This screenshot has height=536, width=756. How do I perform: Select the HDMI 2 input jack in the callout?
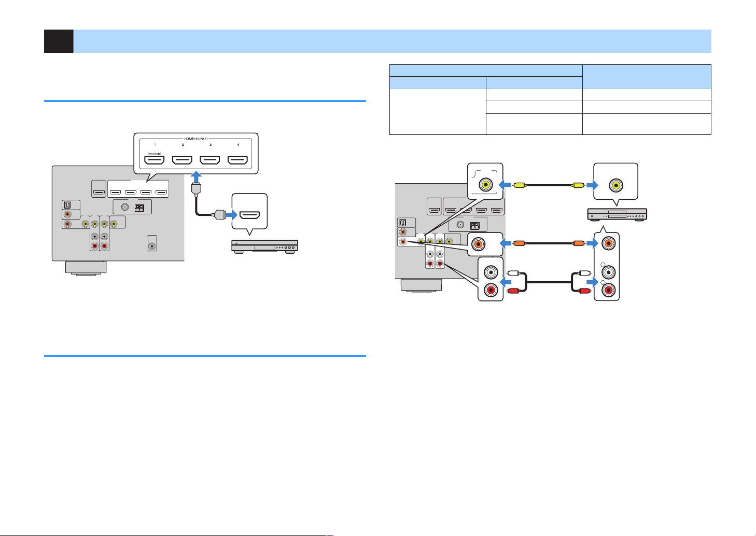click(182, 161)
